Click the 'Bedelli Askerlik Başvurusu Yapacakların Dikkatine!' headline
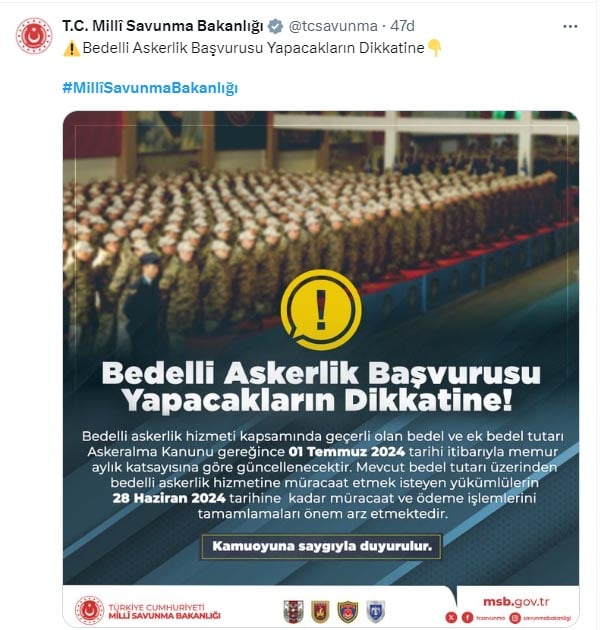The height and width of the screenshot is (630, 603). (321, 387)
